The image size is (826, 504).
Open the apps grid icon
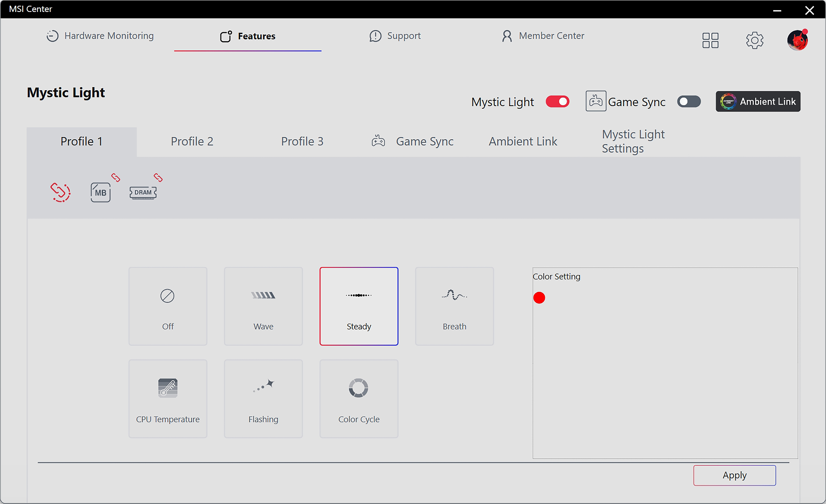click(x=710, y=40)
